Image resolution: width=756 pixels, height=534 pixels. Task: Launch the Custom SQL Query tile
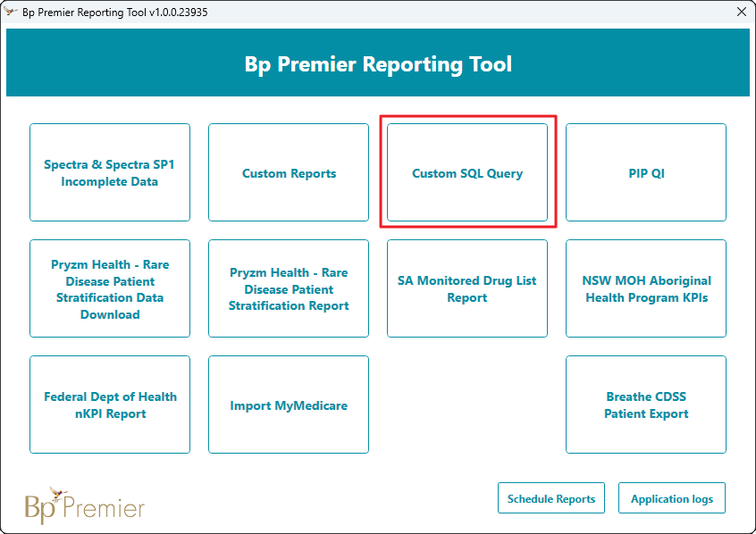(x=467, y=172)
